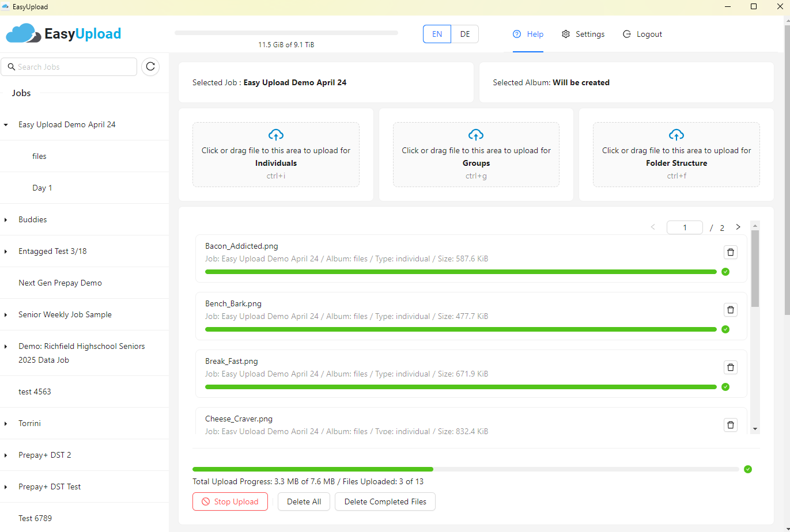
Task: Click the total upload progress checkmark icon
Action: pyautogui.click(x=748, y=469)
